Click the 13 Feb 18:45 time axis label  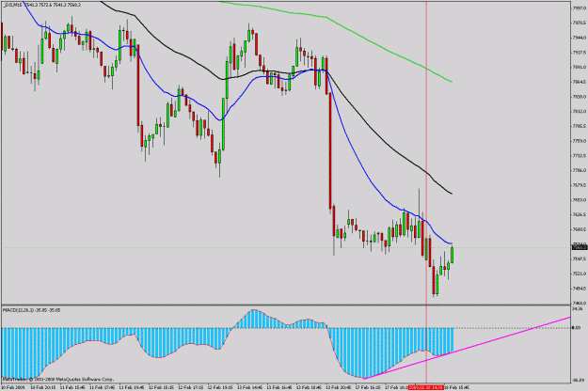(310, 387)
